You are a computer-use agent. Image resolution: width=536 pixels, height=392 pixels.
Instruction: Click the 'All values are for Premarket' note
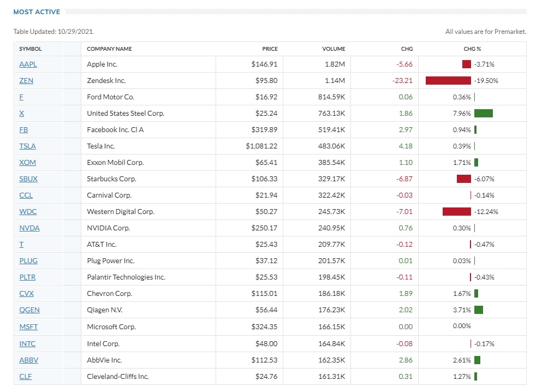[x=486, y=32]
